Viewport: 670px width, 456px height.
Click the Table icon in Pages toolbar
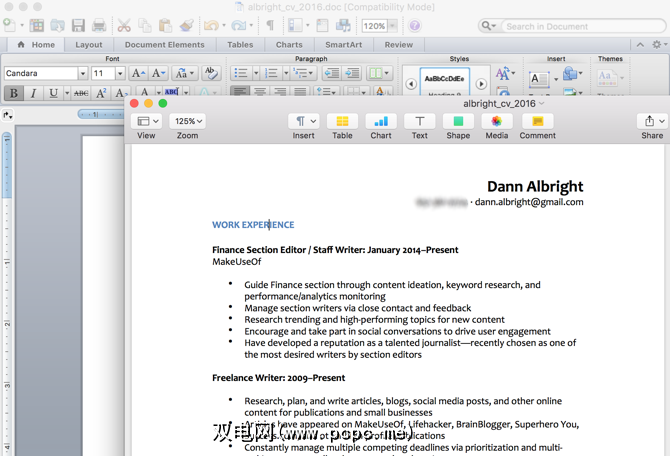point(342,121)
